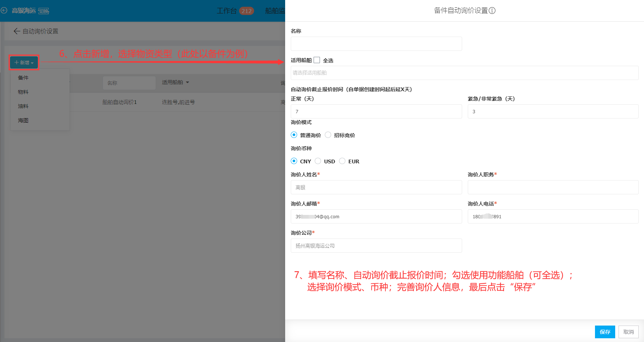The image size is (644, 342).
Task: Select the 招标竞价 radio button
Action: (328, 135)
